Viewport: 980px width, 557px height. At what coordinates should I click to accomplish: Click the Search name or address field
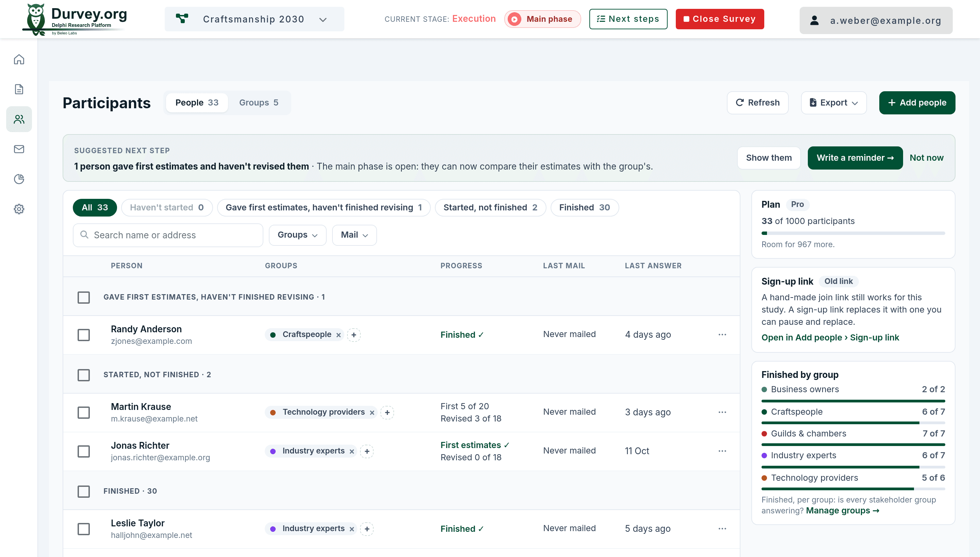pos(168,235)
